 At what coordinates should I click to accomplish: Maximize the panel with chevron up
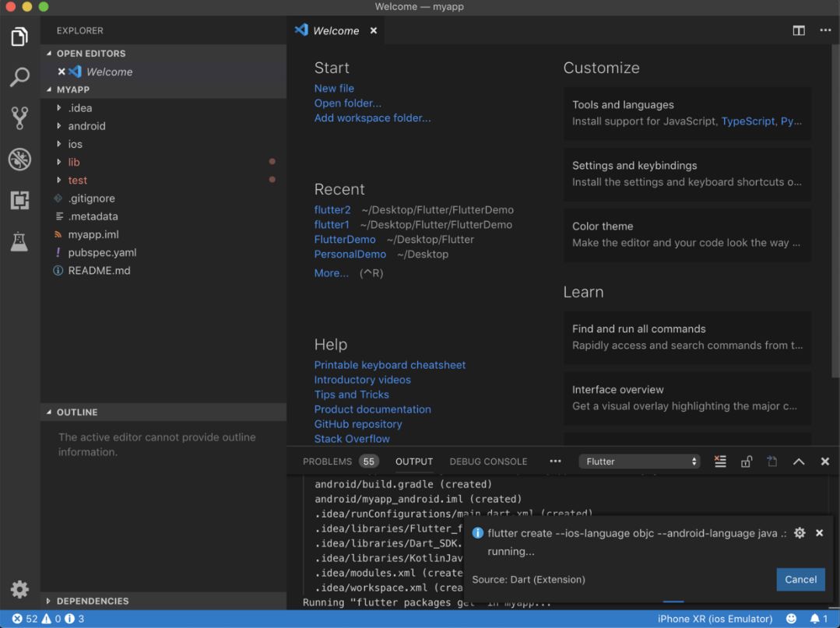[x=799, y=461]
